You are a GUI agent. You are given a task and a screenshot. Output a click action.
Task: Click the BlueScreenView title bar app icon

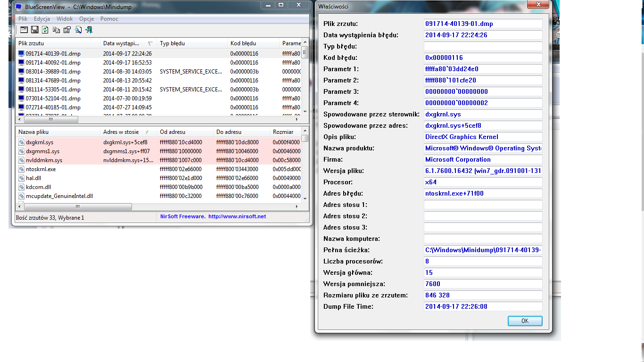(18, 7)
